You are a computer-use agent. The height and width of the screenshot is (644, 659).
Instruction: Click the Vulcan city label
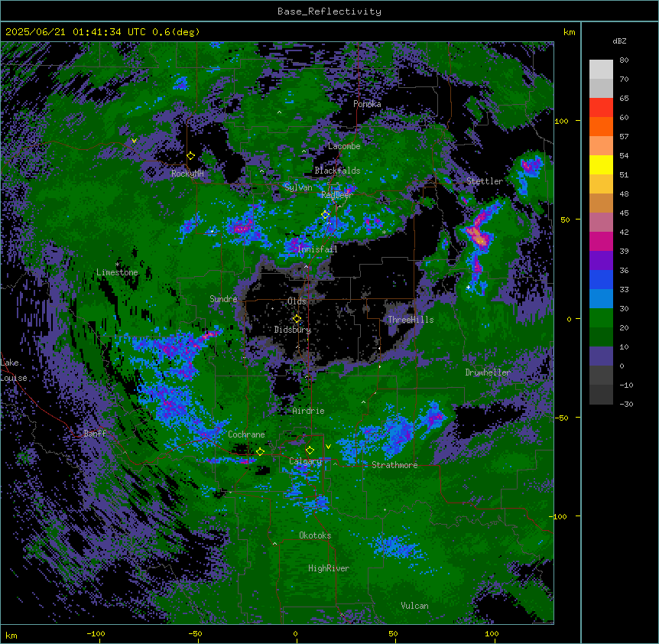coord(414,606)
